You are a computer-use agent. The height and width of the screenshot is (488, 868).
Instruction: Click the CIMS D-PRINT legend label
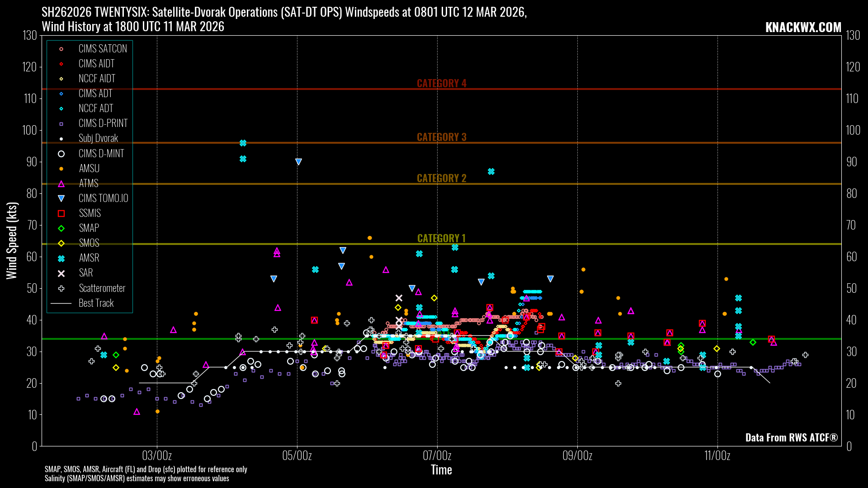(x=103, y=123)
